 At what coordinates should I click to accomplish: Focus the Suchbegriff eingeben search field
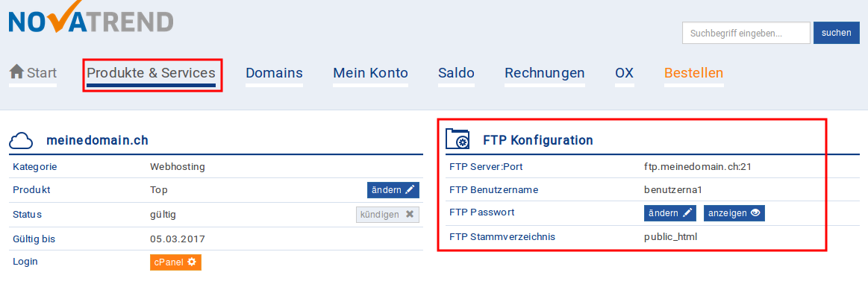(746, 33)
